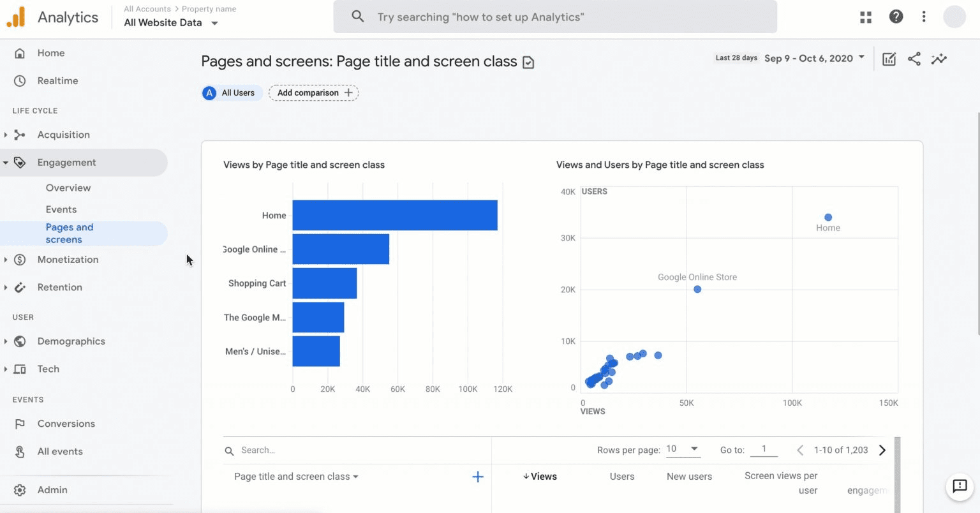Screen dimensions: 980x513
Task: Click the customize report icon
Action: tap(889, 59)
